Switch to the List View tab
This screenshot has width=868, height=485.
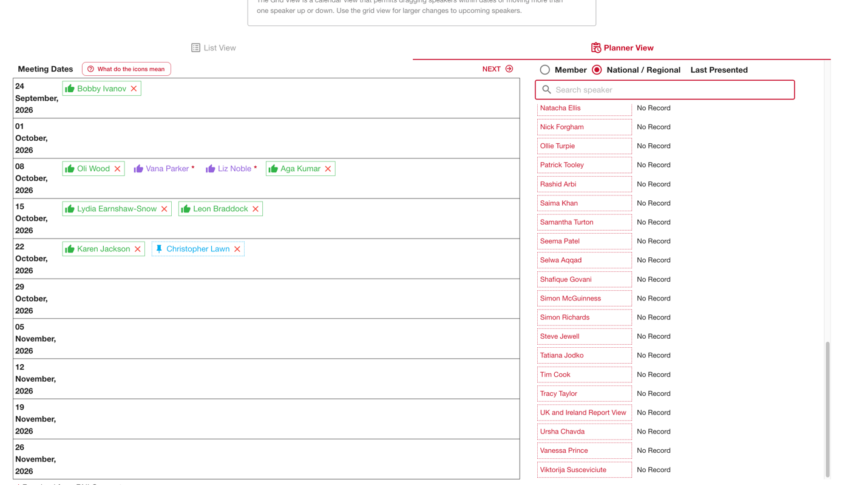[x=214, y=48]
